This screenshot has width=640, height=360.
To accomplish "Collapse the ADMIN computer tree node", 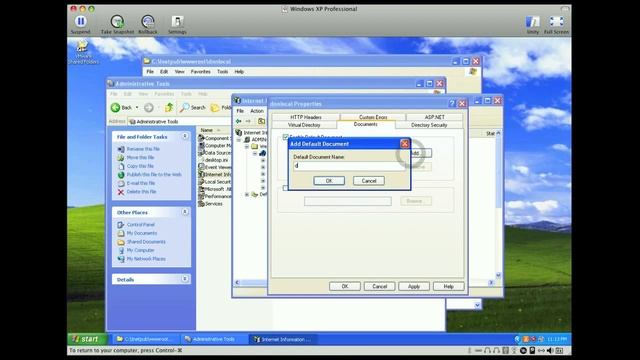I will [239, 140].
